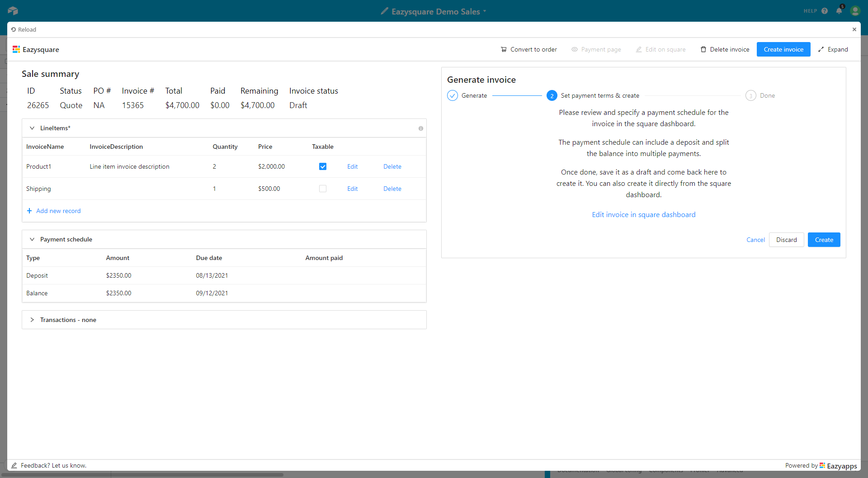Click Convert to order
The height and width of the screenshot is (478, 868).
pyautogui.click(x=529, y=49)
